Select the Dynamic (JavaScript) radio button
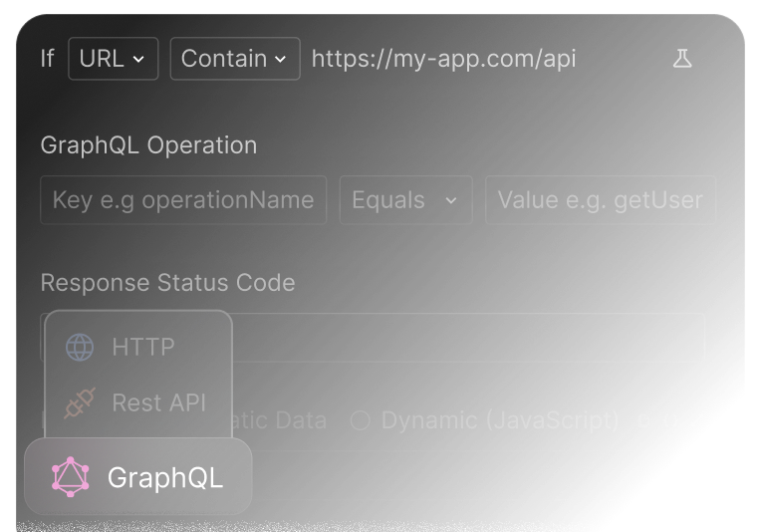This screenshot has height=532, width=761. tap(361, 420)
